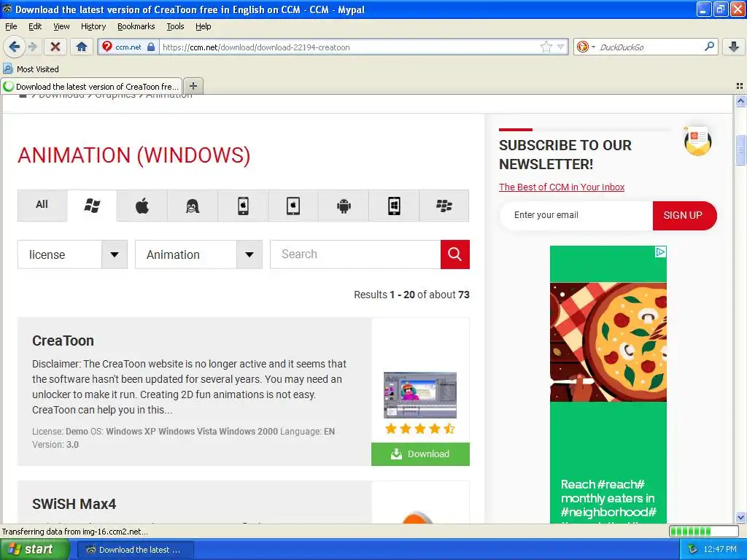The width and height of the screenshot is (747, 560).
Task: Click the page scrollbar up arrow
Action: pos(740,101)
